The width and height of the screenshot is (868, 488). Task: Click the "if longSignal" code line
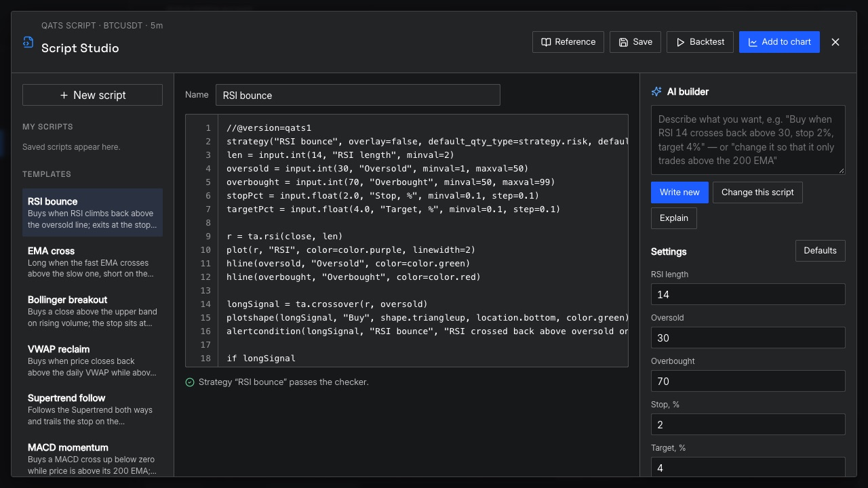click(x=261, y=359)
